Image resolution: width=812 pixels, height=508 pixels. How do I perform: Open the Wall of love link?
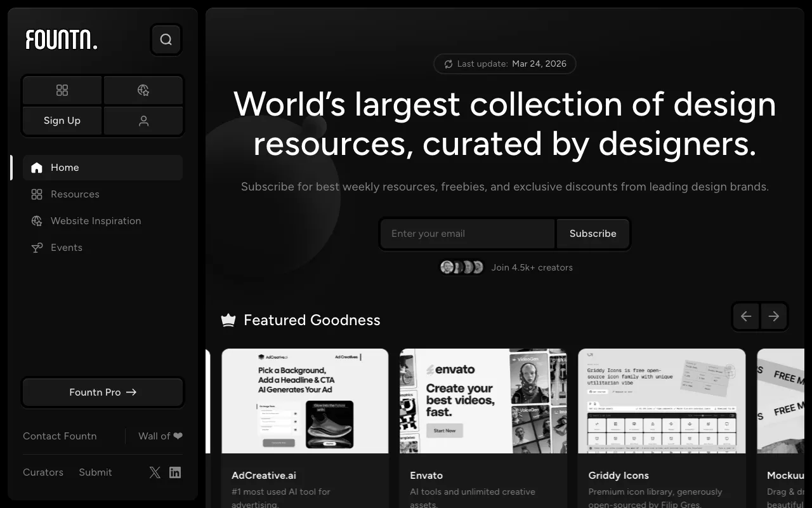160,436
